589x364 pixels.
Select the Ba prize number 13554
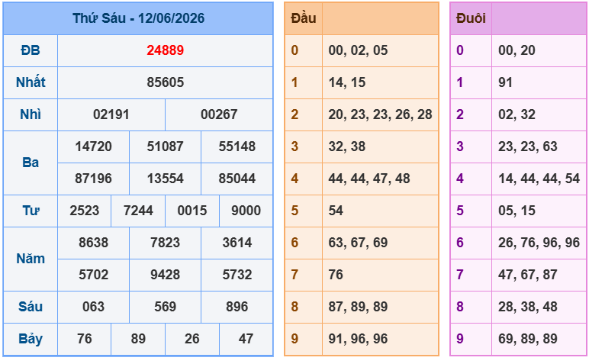pos(166,179)
